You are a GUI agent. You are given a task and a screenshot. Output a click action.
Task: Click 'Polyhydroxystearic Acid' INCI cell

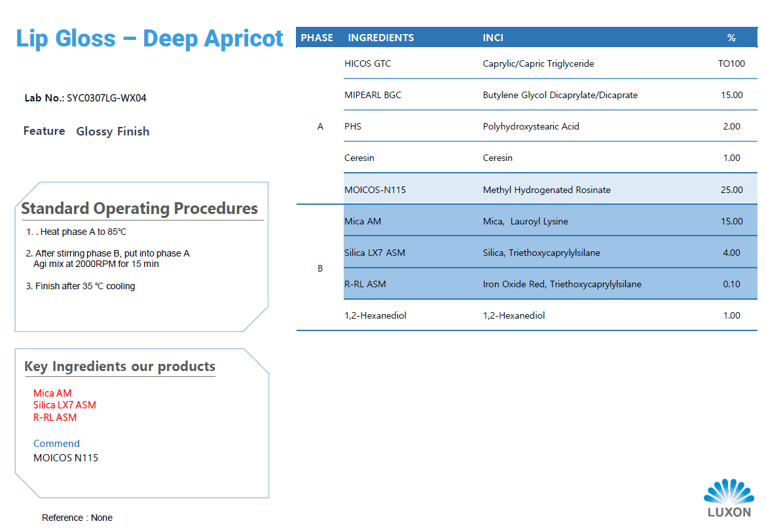[x=531, y=126]
